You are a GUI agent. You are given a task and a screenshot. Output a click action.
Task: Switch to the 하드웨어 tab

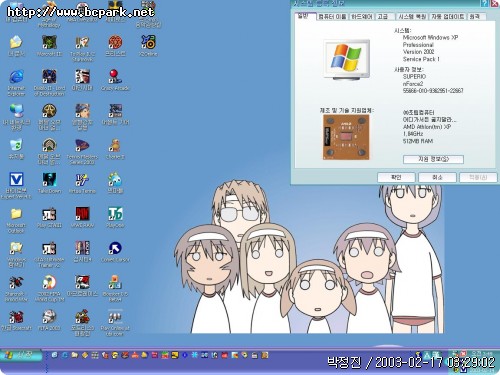(x=362, y=17)
